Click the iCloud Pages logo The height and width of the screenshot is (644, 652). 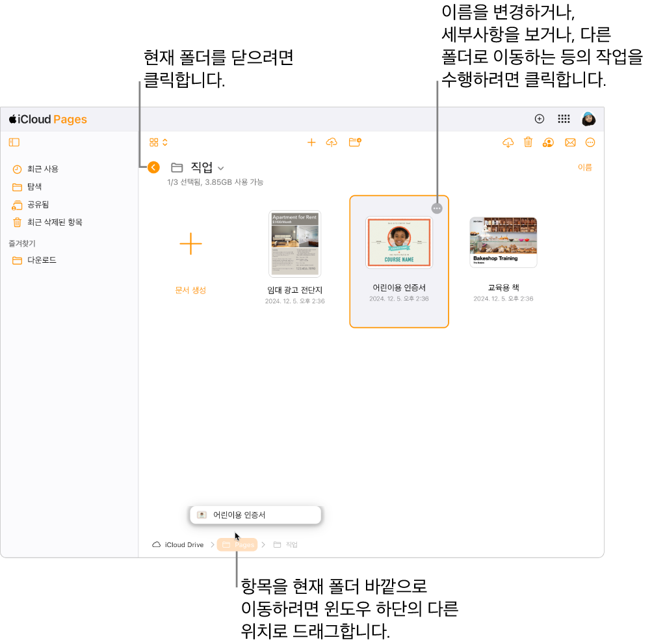[48, 120]
